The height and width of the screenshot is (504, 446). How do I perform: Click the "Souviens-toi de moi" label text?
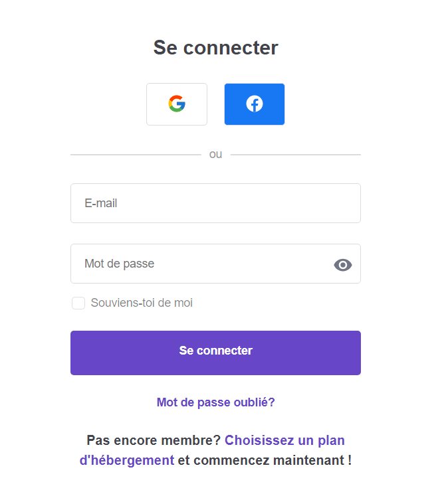[142, 303]
